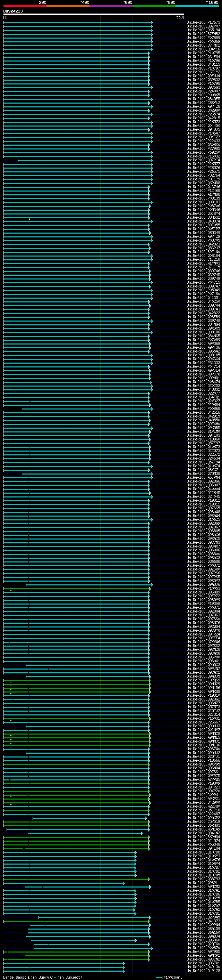Screen dimensions: 222x980
Task: Select label UniRef100_Q107B8
Action: (203, 852)
